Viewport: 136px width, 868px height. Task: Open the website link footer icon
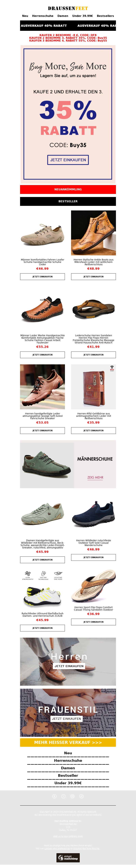click(x=81, y=796)
